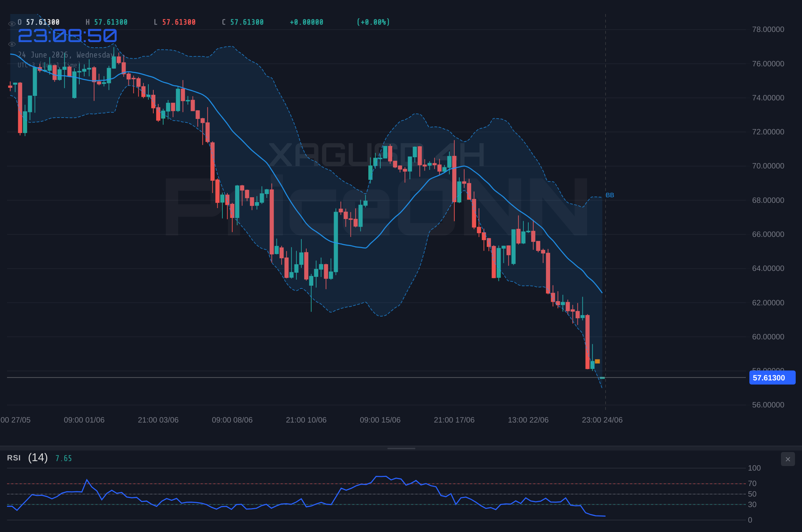The width and height of the screenshot is (802, 532).
Task: Click the RSI reading 7.65
Action: [64, 458]
